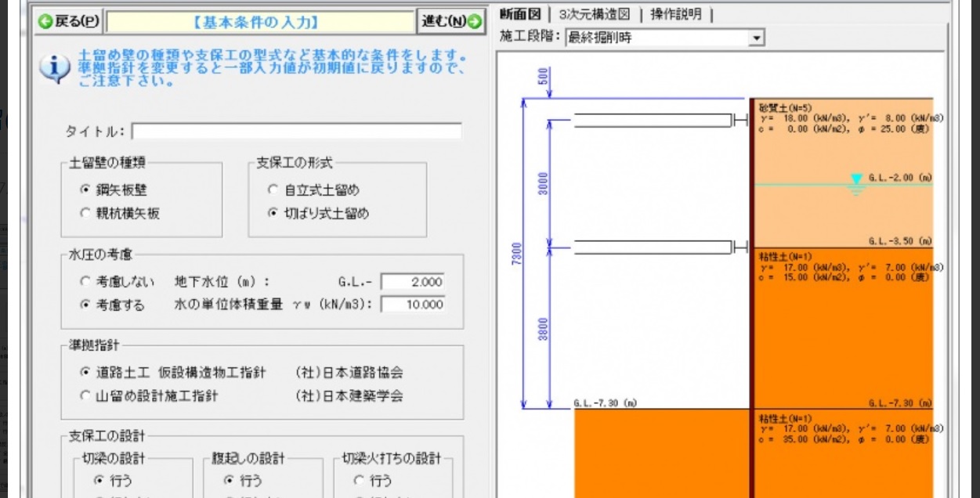Click the groundwater level 2.000 input field
The image size is (980, 498).
pyautogui.click(x=413, y=281)
